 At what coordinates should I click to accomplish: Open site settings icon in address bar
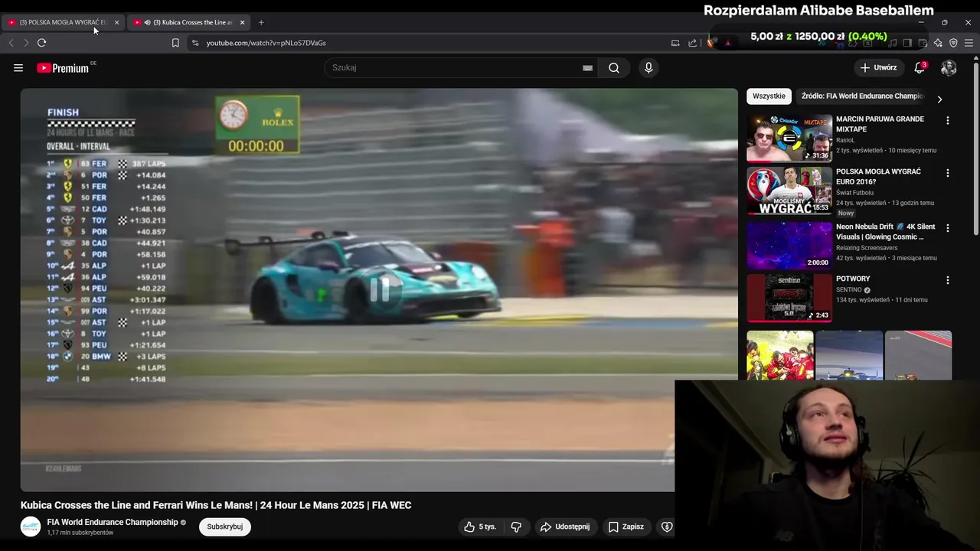click(x=195, y=43)
